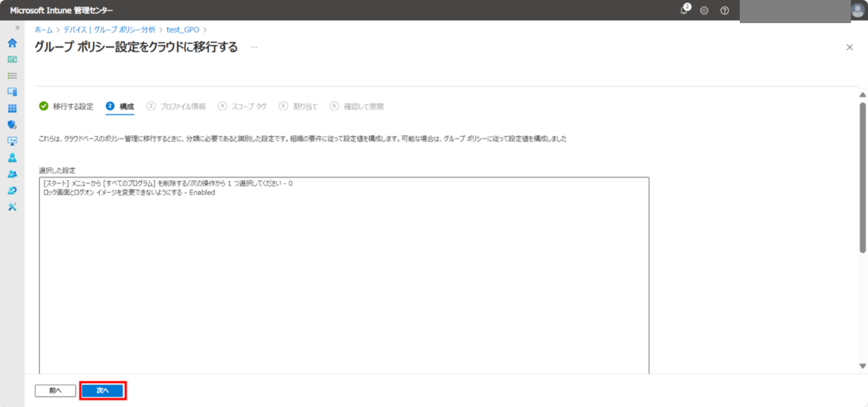Go to デバイス | グループ ポリシー分析 breadcrumb
Image resolution: width=868 pixels, height=407 pixels.
point(109,30)
